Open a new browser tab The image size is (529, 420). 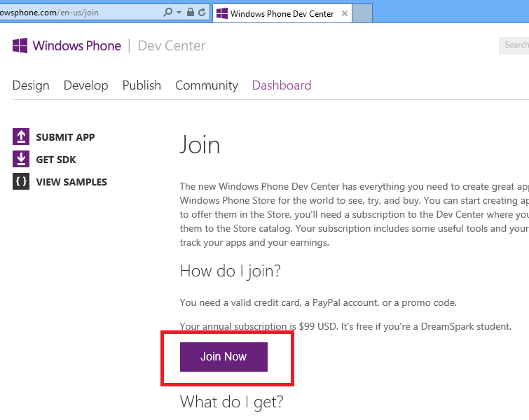362,13
